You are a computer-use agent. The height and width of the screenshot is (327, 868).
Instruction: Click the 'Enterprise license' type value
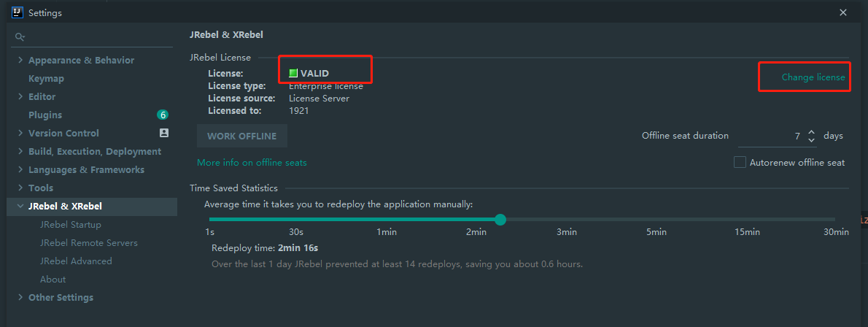[326, 86]
